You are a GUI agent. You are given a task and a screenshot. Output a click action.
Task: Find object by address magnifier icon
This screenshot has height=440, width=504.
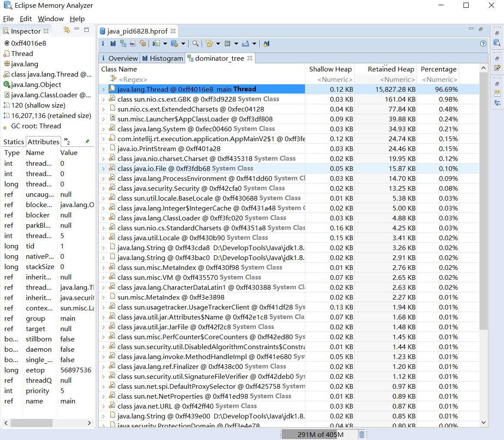(x=195, y=43)
